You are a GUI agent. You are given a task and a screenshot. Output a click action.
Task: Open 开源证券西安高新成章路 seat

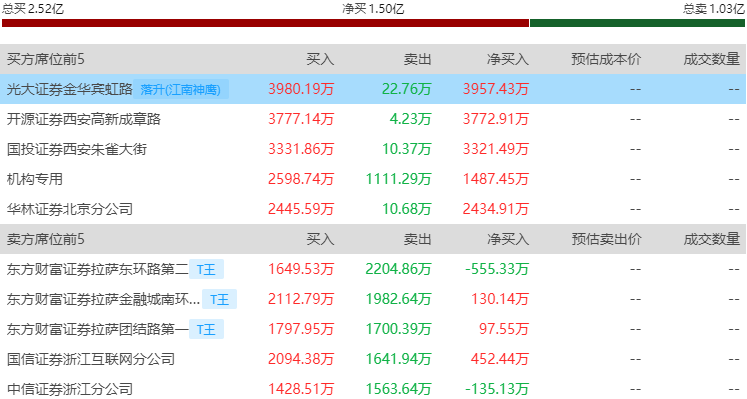point(84,119)
